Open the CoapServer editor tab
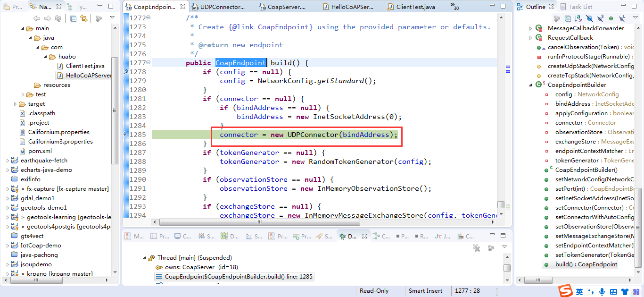 [x=283, y=7]
